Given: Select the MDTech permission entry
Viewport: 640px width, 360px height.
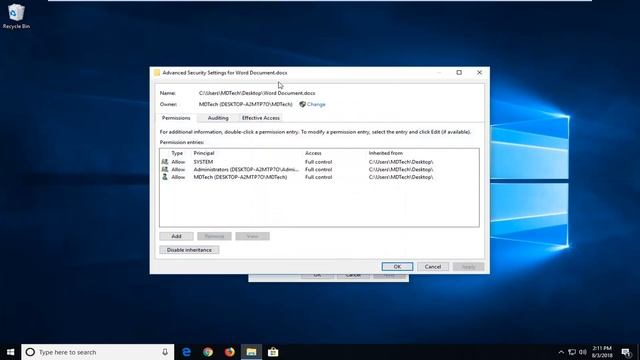Looking at the screenshot, I should click(319, 177).
